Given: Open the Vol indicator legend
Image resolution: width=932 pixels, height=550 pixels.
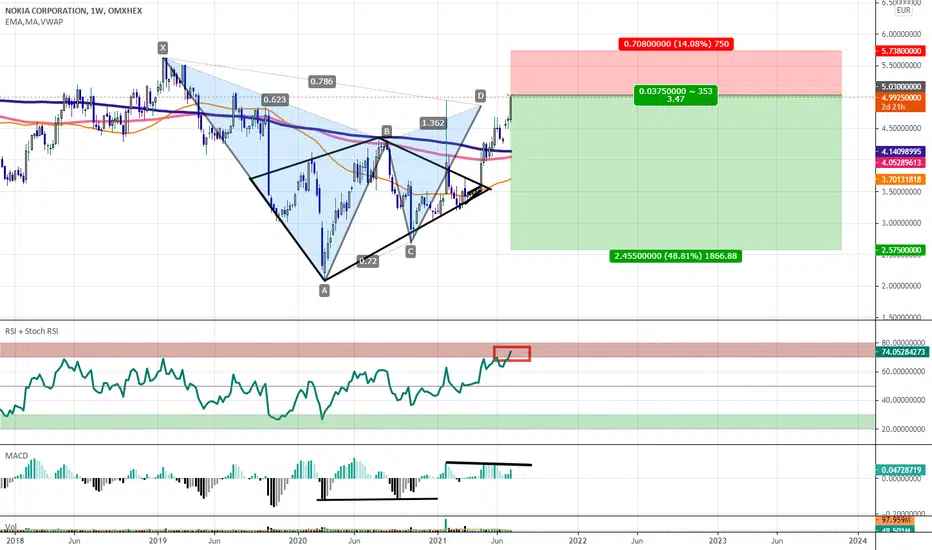Looking at the screenshot, I should coord(11,527).
